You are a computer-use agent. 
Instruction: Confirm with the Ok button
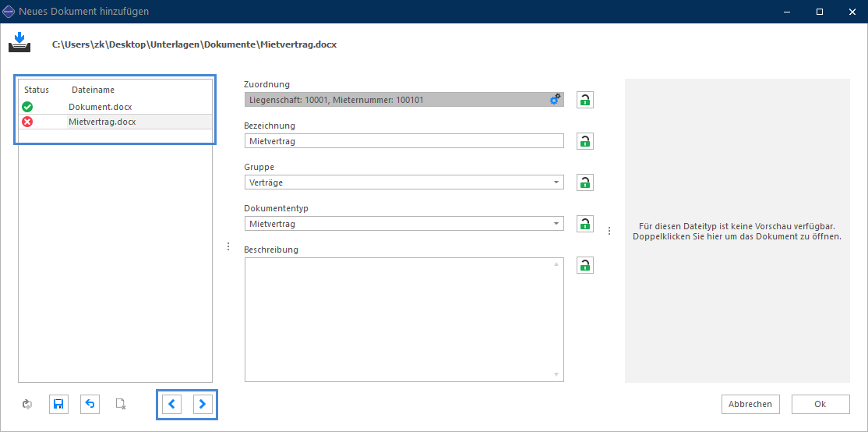(x=820, y=404)
